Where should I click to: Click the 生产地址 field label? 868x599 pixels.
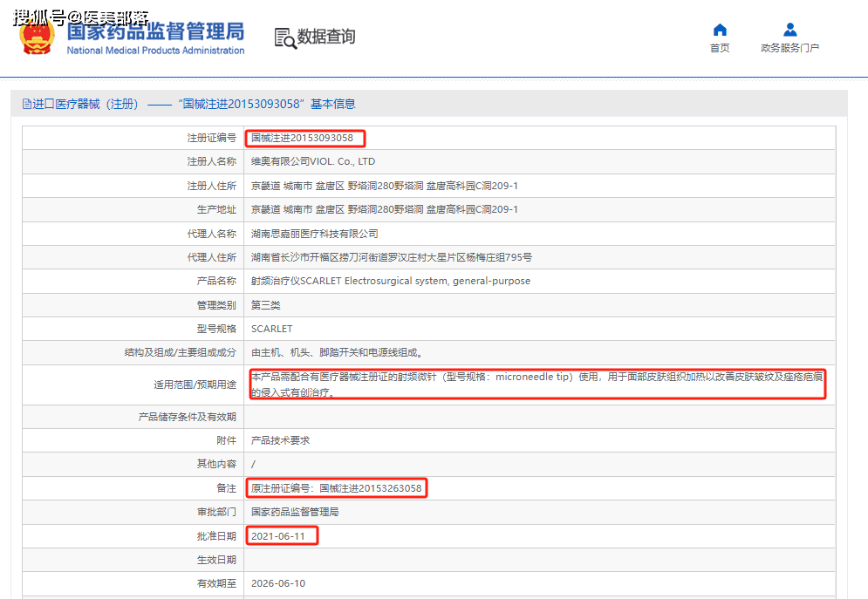pos(216,209)
